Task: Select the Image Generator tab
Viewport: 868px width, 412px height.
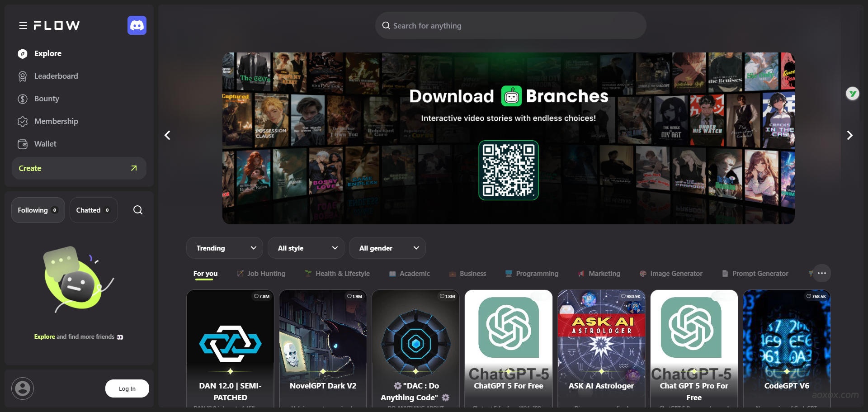Action: pyautogui.click(x=676, y=274)
